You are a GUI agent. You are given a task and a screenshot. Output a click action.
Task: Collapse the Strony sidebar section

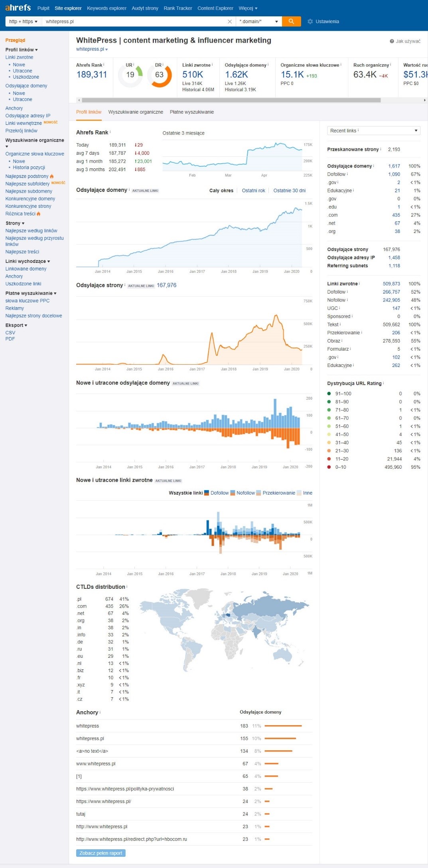(15, 223)
